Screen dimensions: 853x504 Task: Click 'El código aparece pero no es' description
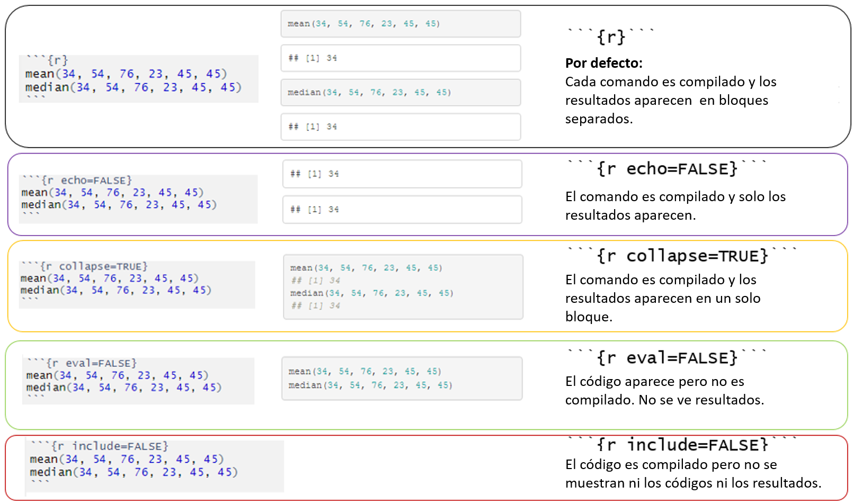(655, 382)
